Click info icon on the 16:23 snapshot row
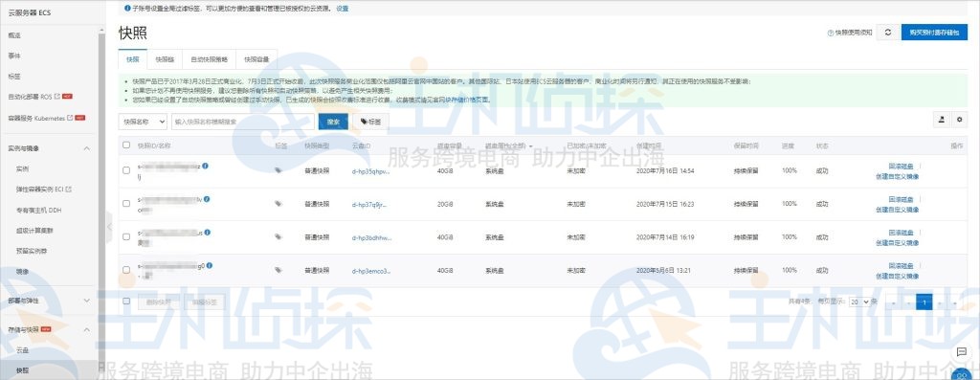Screen dimensions: 980x380 207,199
